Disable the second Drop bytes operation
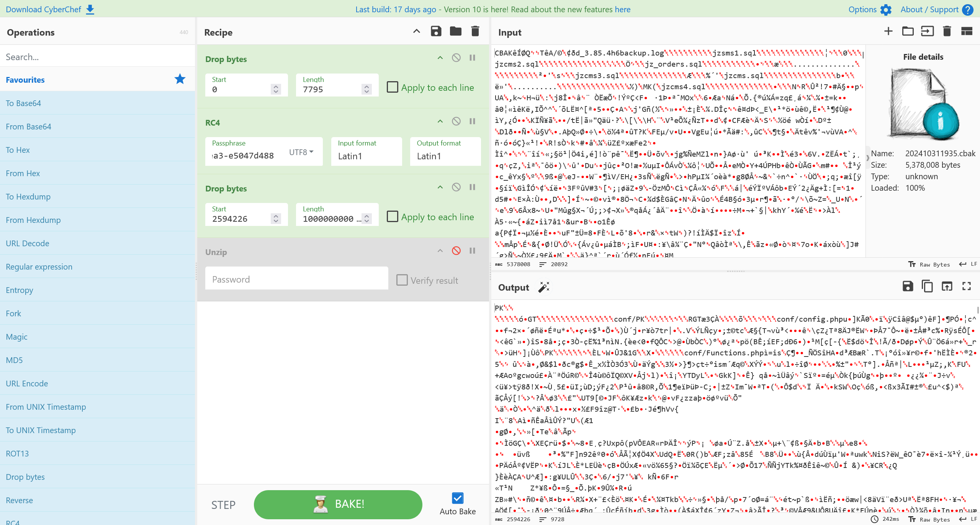Viewport: 980px width, 525px height. (x=456, y=187)
